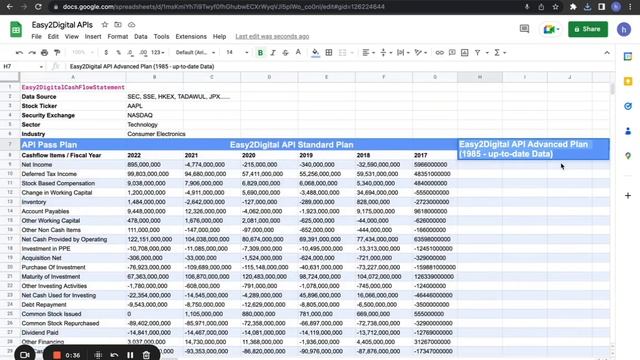Viewport: 640px width, 360px height.
Task: Open the Extensions menu
Action: 191,36
